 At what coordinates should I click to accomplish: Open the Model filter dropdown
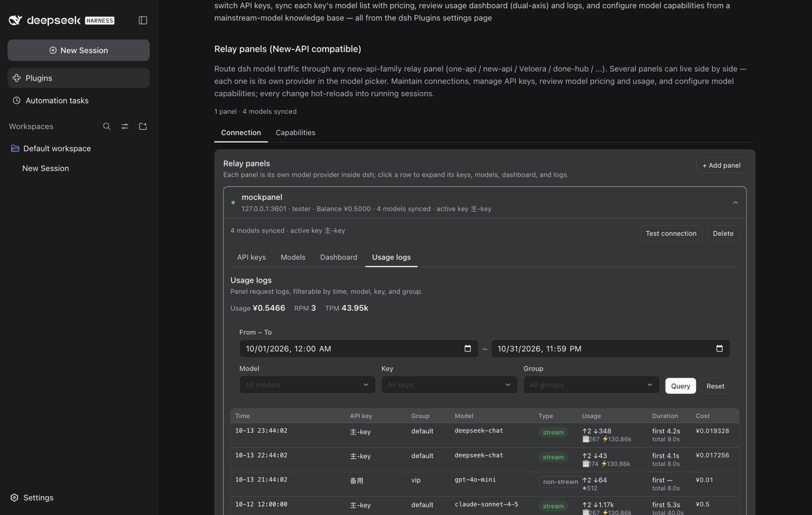pos(307,385)
